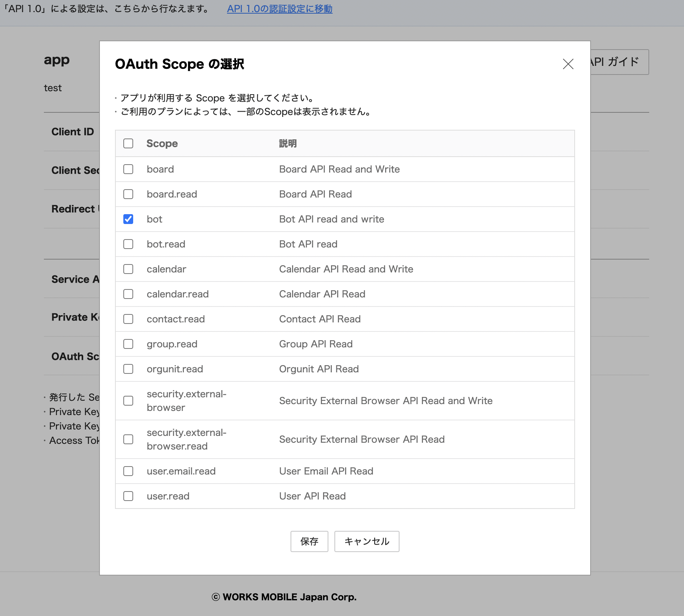Enable the calendar.read scope
Image resolution: width=684 pixels, height=616 pixels.
[128, 294]
